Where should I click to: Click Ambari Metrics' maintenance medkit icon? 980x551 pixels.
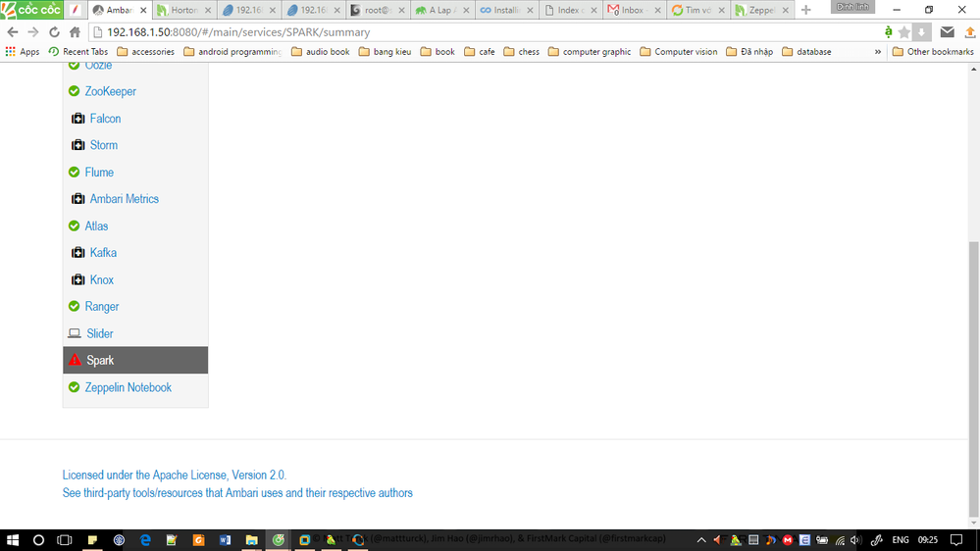coord(78,199)
